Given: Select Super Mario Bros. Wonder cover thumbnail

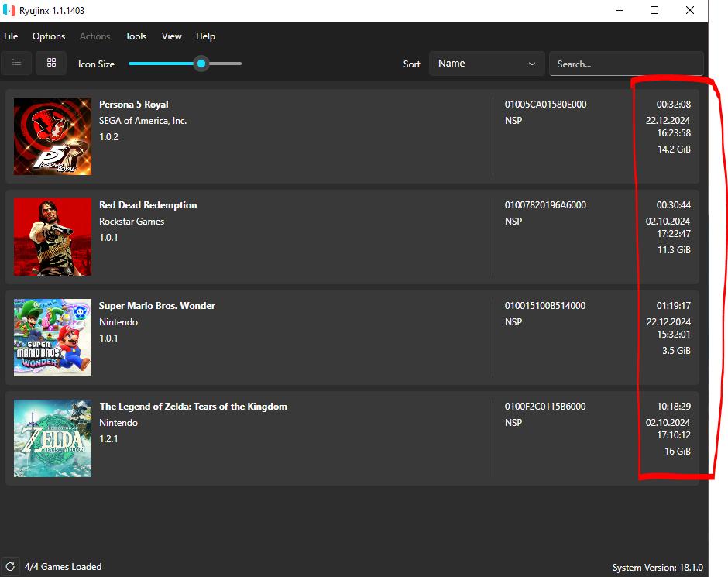Looking at the screenshot, I should [53, 338].
